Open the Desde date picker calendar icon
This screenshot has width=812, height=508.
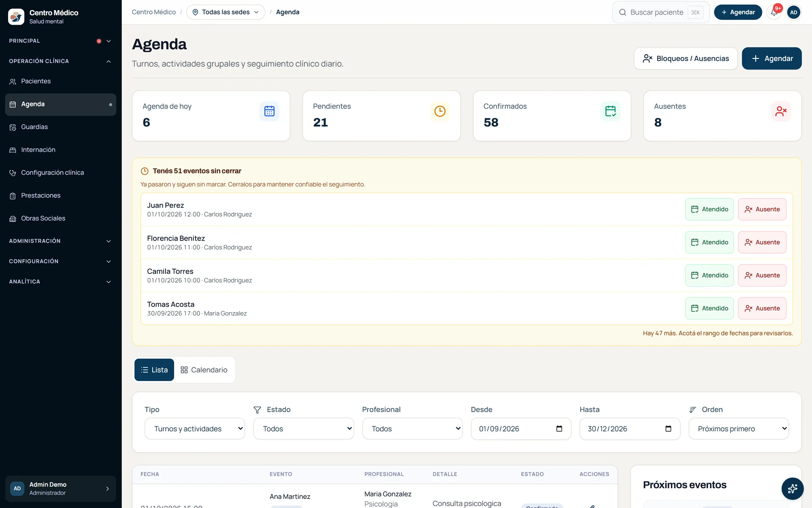tap(559, 429)
